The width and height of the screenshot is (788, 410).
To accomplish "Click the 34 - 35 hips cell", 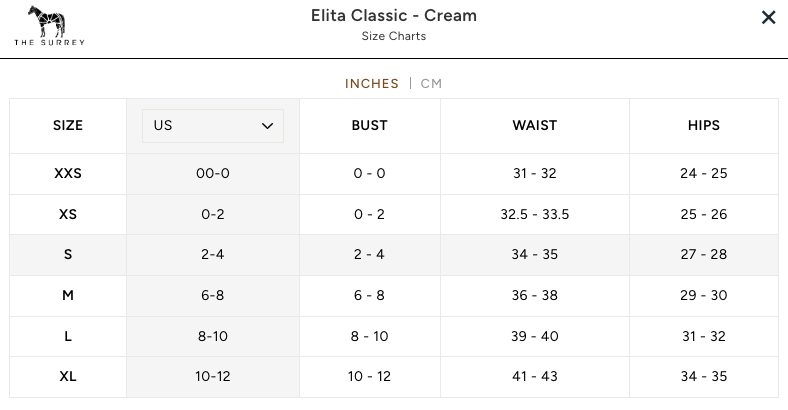I will (703, 377).
